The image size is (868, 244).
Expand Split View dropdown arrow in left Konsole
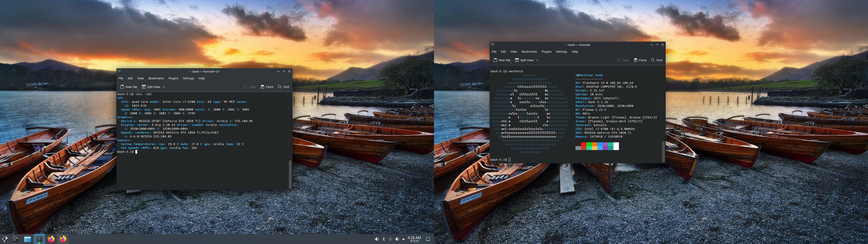coord(164,87)
